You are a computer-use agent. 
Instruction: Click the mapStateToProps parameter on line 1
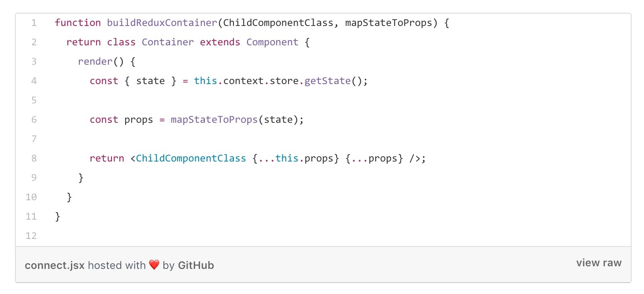[389, 23]
